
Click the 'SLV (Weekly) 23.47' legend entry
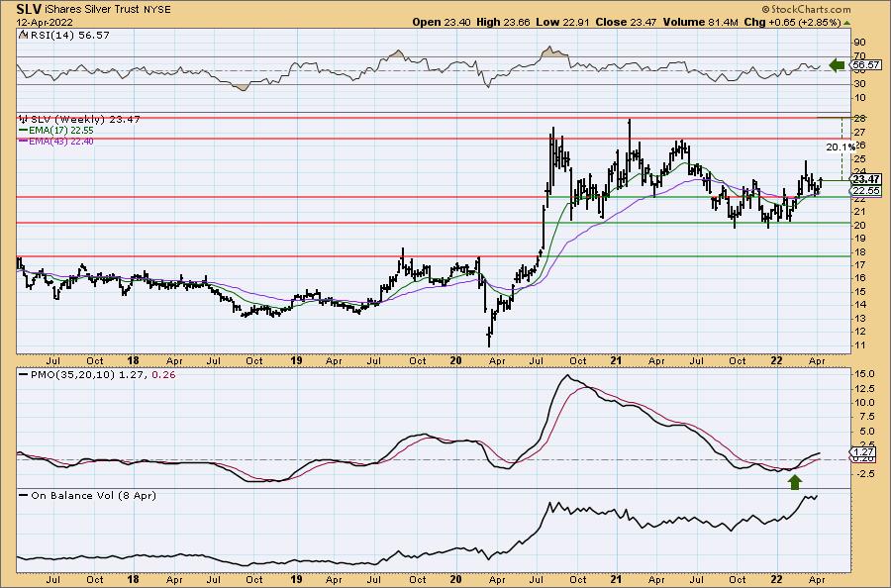coord(80,120)
